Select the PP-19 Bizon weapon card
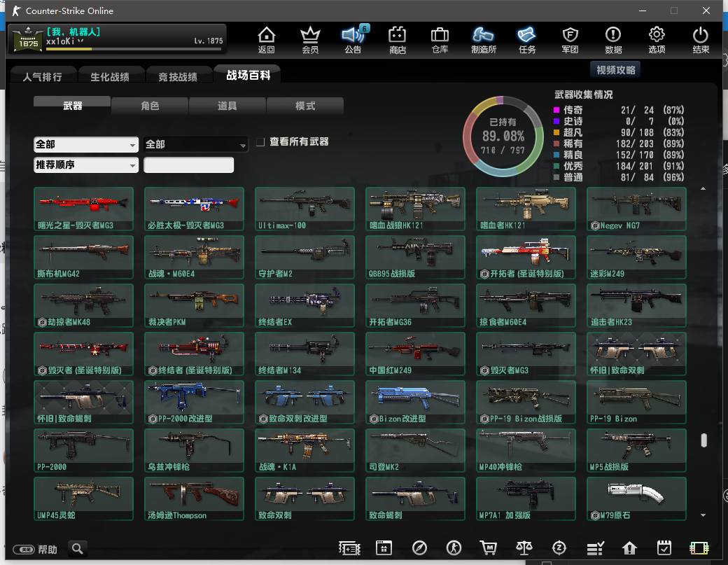The height and width of the screenshot is (565, 728). click(x=636, y=402)
